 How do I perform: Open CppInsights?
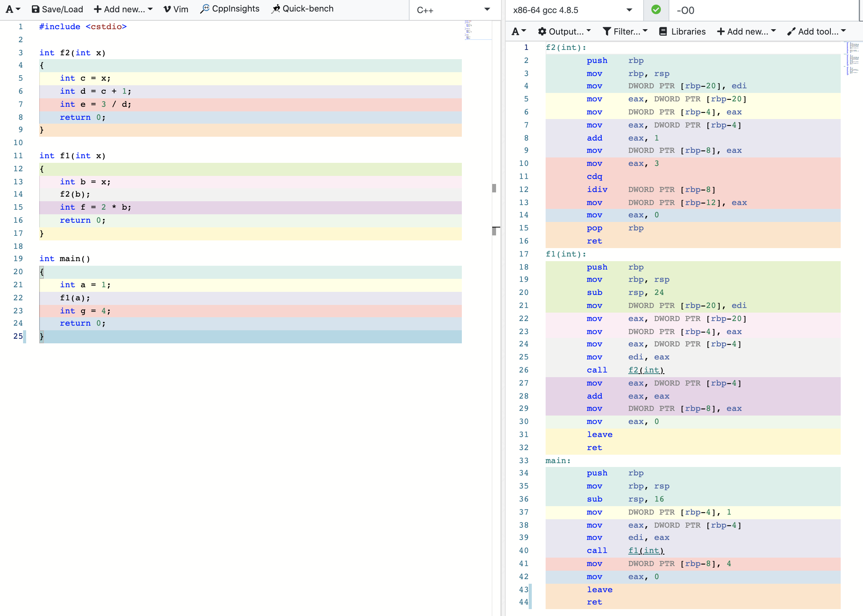tap(230, 9)
